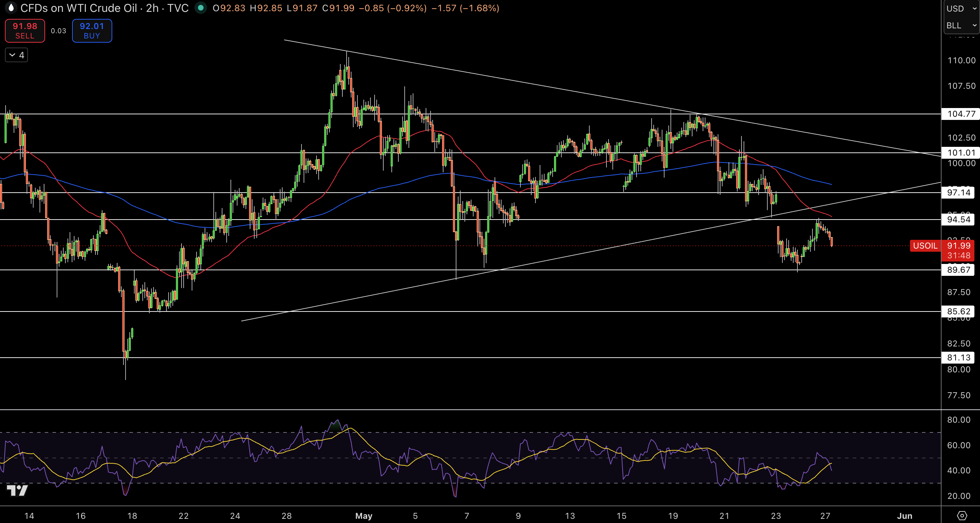
Task: Click the RSI 20.00 scale label
Action: [959, 496]
